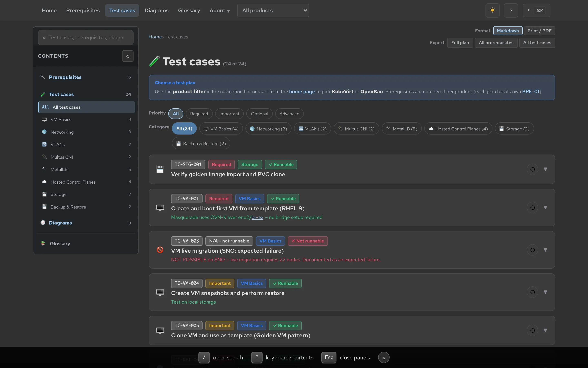The height and width of the screenshot is (368, 588).
Task: Click the cloud icon beside Hosted Control Planes in sidebar
Action: point(44,182)
